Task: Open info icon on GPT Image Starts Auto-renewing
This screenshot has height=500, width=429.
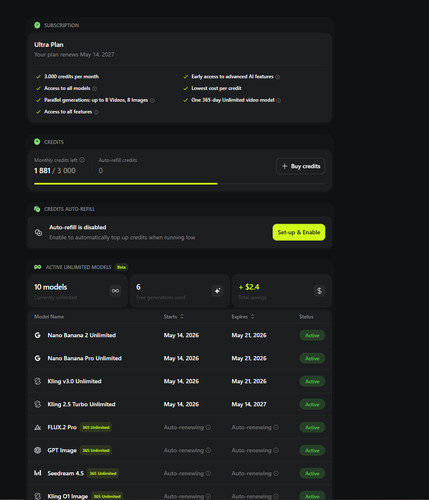Action: [x=208, y=450]
